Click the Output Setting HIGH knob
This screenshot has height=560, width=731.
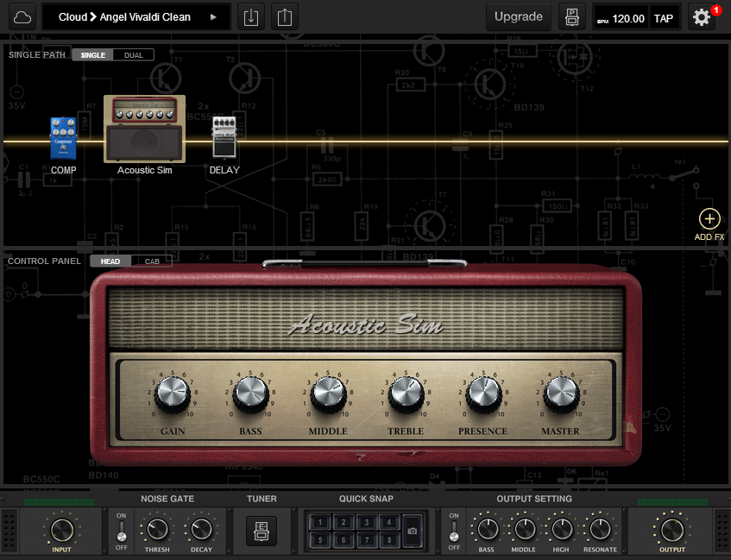click(x=562, y=530)
